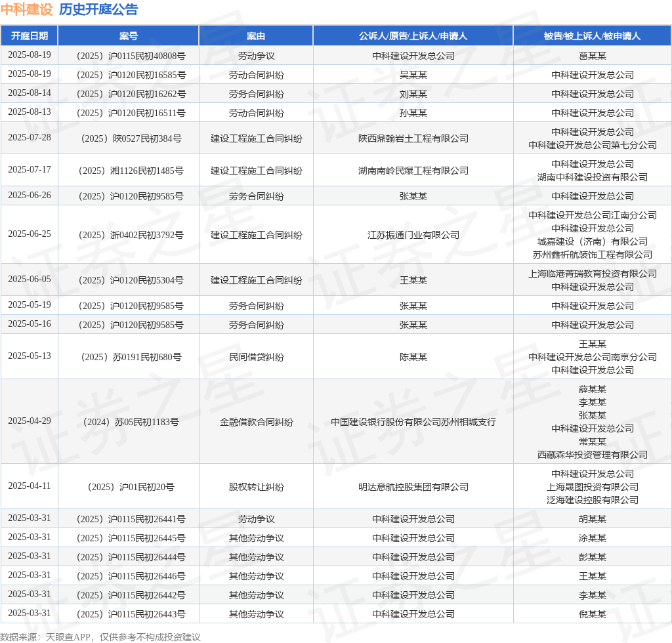Click date 2025-06-25

[29, 234]
